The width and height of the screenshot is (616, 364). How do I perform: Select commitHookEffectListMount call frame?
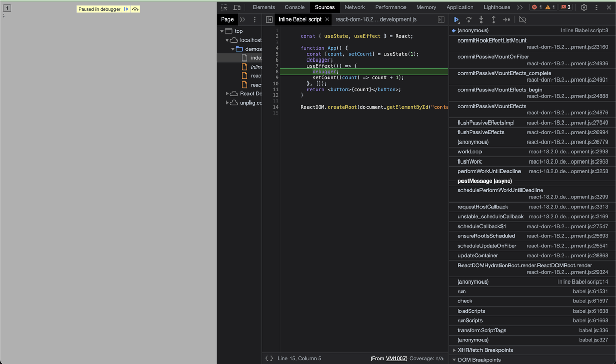(532, 44)
